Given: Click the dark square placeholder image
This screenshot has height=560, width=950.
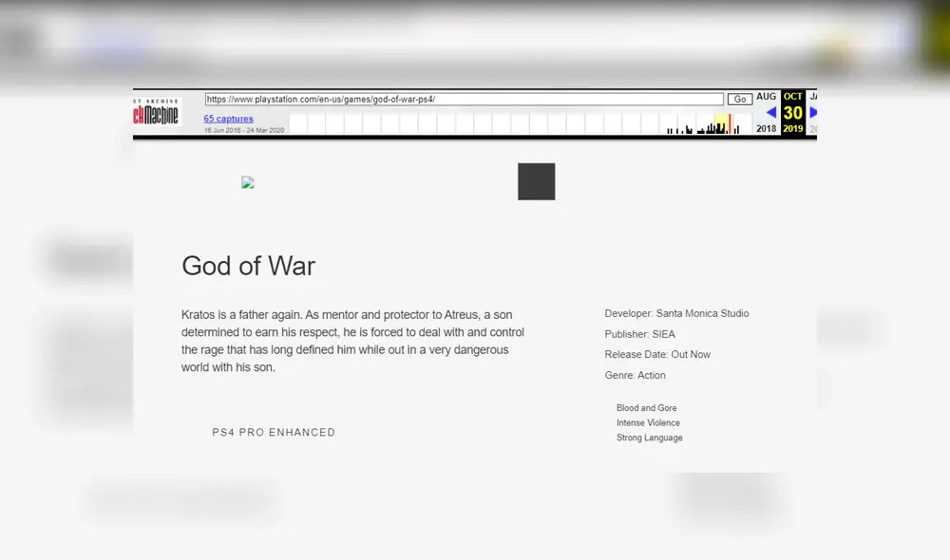Looking at the screenshot, I should pyautogui.click(x=536, y=181).
